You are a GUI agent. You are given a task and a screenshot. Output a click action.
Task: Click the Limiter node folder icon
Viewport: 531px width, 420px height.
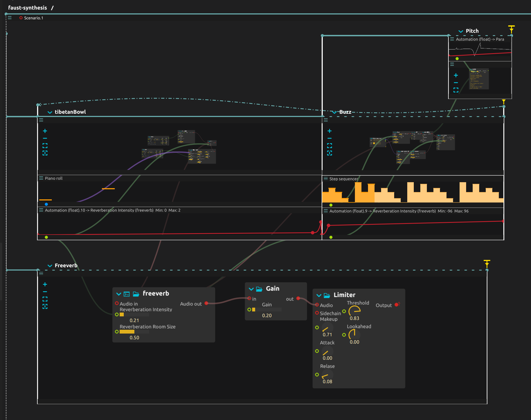(327, 295)
